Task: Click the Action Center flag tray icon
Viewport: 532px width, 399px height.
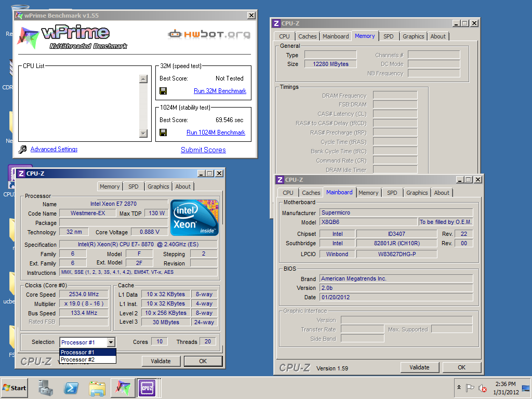Action: [470, 388]
